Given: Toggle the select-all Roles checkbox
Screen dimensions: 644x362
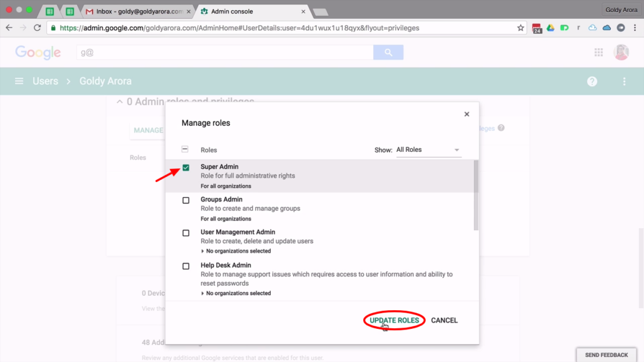Looking at the screenshot, I should tap(185, 149).
